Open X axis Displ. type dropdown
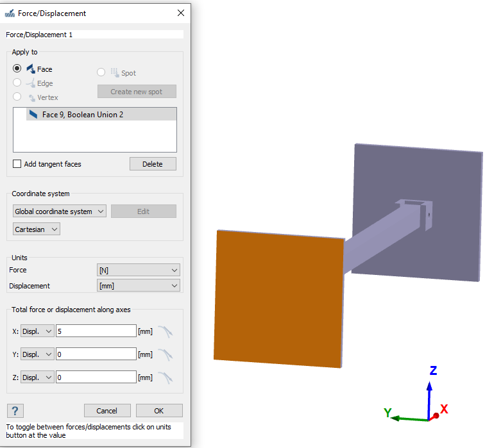This screenshot has height=448, width=485. pos(37,331)
